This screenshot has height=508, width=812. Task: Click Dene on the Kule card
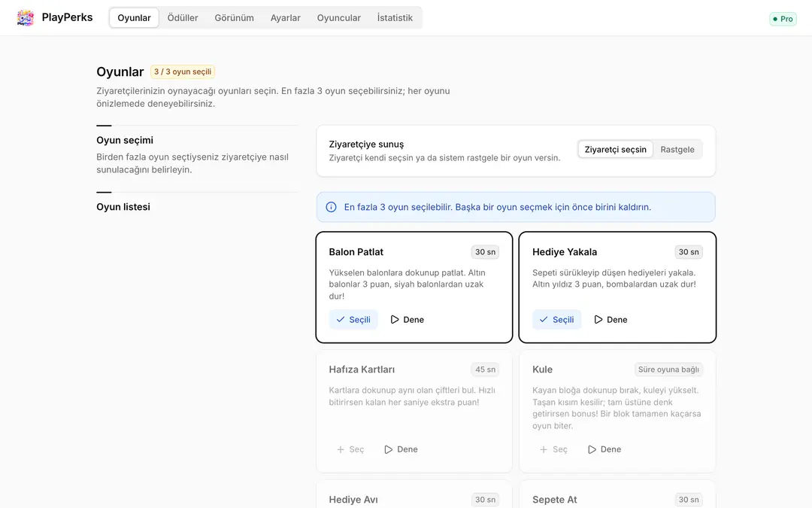(x=604, y=449)
